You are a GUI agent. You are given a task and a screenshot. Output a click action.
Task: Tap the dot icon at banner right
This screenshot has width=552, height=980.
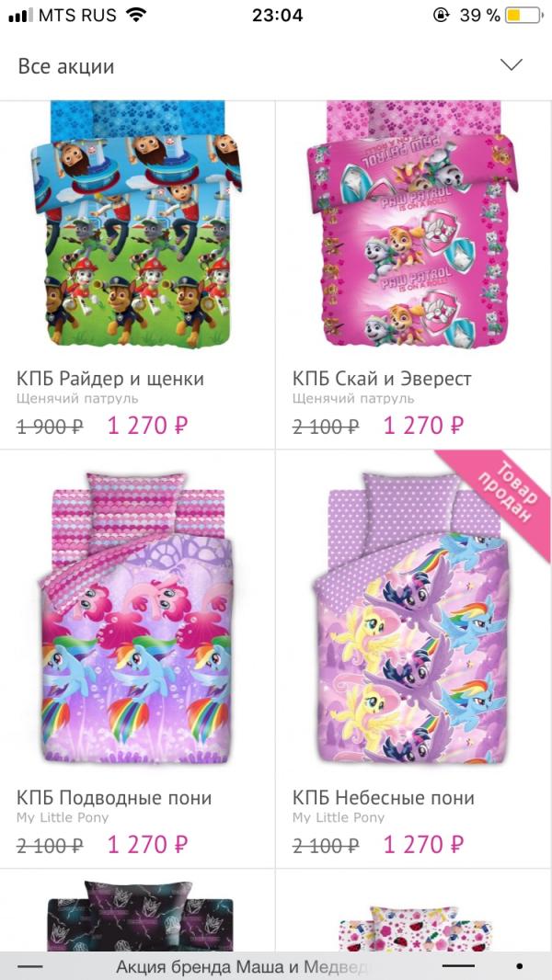(x=520, y=967)
